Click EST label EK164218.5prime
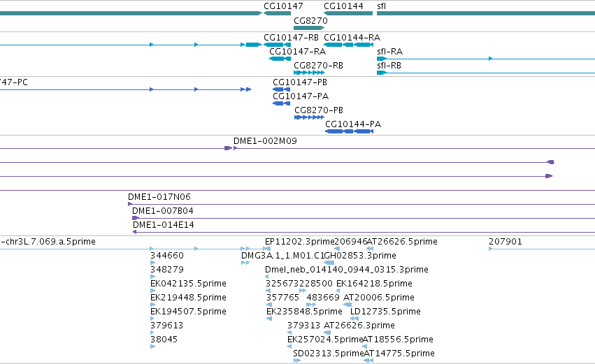Image resolution: width=595 pixels, height=364 pixels. 374,284
